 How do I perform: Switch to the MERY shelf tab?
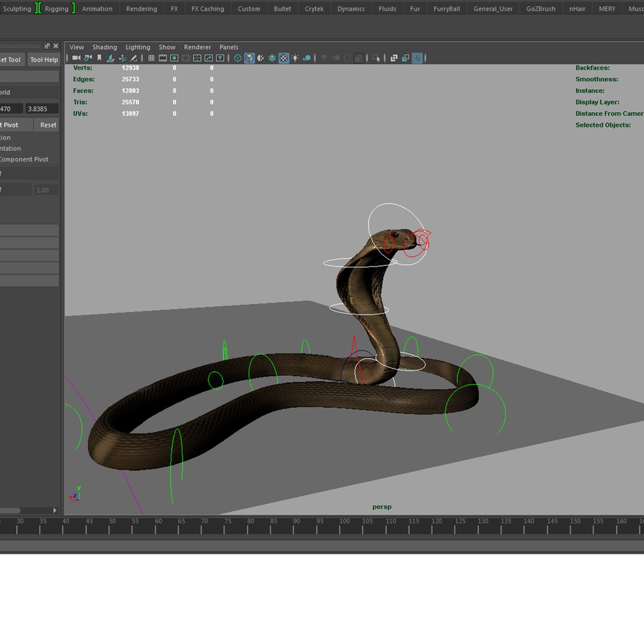coord(606,8)
